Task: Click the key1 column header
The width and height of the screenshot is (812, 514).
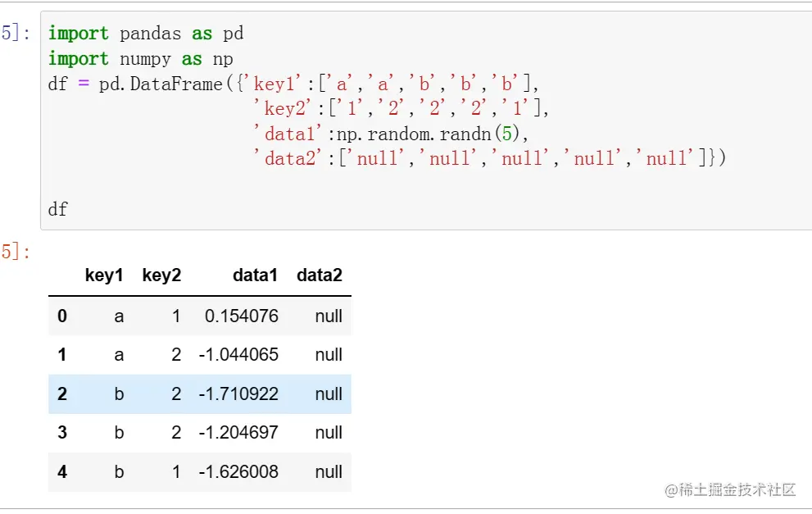Action: (x=104, y=275)
